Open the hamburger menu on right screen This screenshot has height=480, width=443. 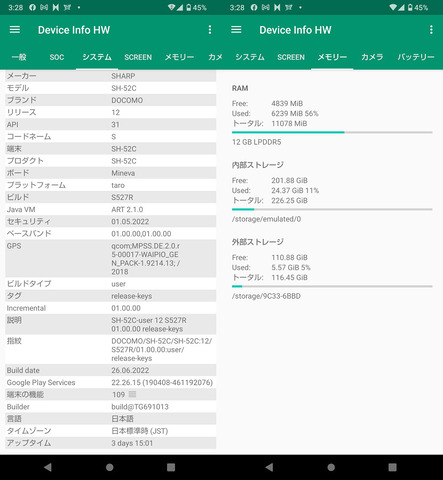pyautogui.click(x=236, y=30)
